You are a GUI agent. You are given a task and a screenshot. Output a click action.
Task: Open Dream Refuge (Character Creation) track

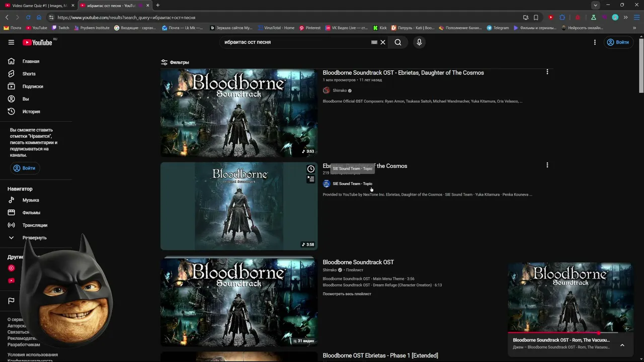[382, 285]
